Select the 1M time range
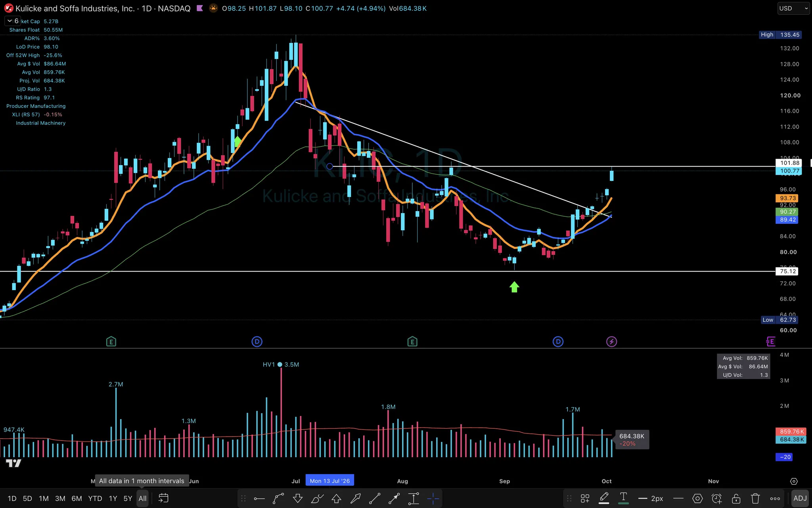The image size is (812, 508). [44, 498]
